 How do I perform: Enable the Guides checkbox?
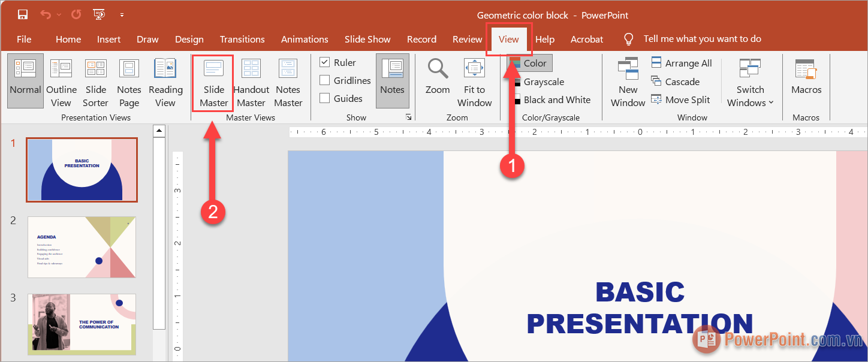(325, 98)
